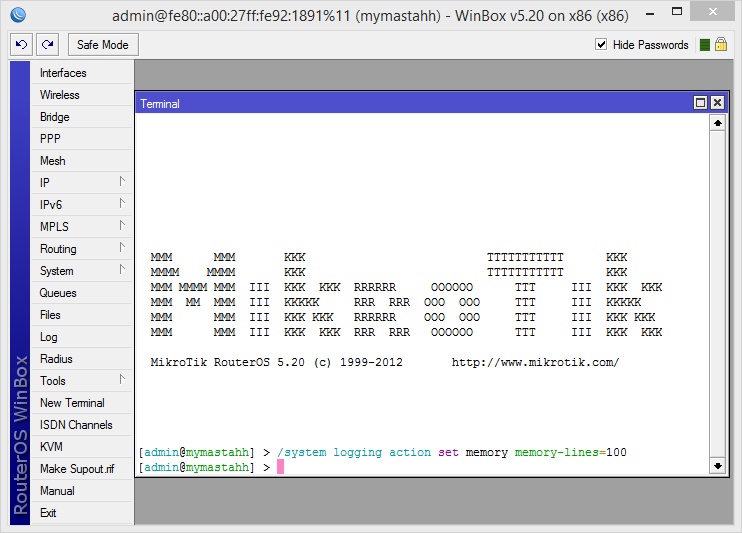The height and width of the screenshot is (533, 742).
Task: Open the Queues menu
Action: click(x=82, y=293)
